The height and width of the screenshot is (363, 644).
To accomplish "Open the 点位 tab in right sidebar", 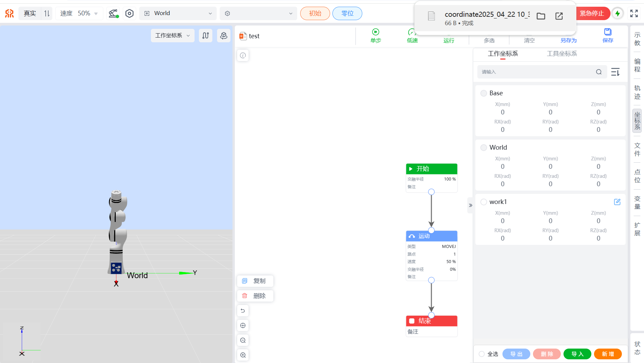I will pos(637,176).
